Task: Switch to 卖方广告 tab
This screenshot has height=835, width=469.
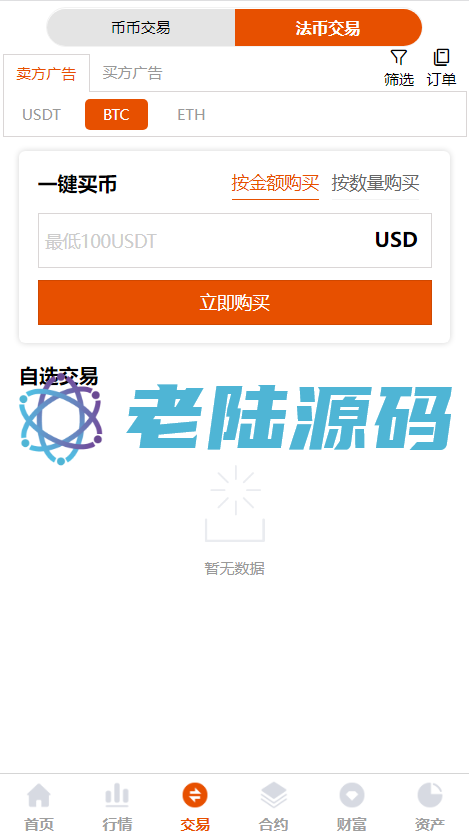Action: click(46, 73)
